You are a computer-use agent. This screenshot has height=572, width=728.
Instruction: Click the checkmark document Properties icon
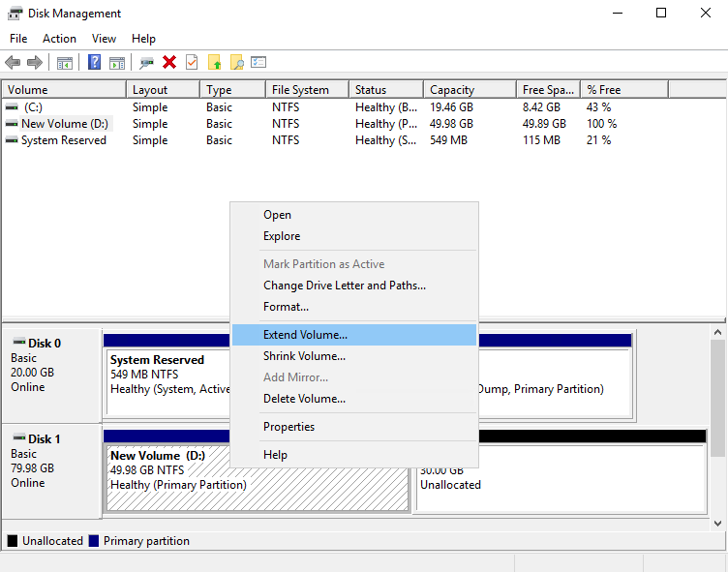click(192, 62)
